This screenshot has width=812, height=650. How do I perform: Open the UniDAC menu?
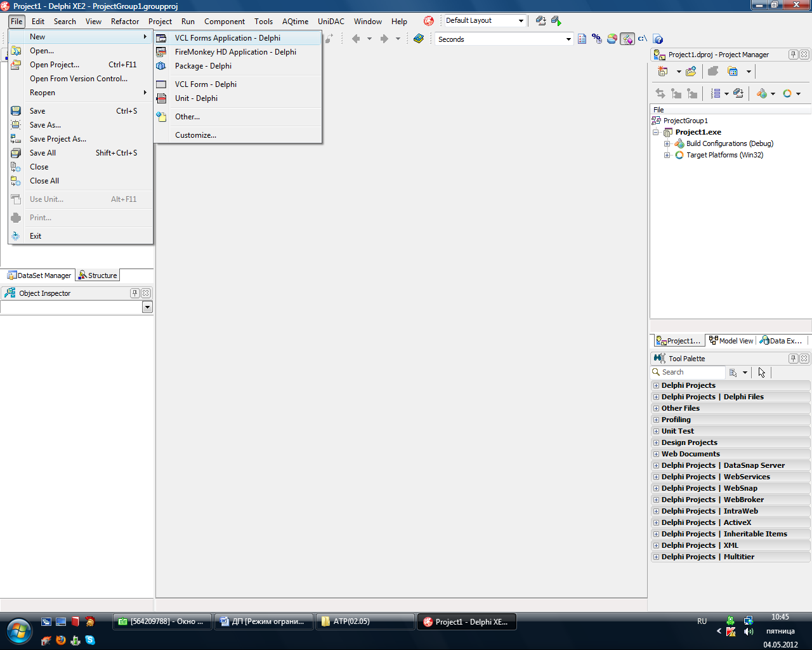[331, 21]
